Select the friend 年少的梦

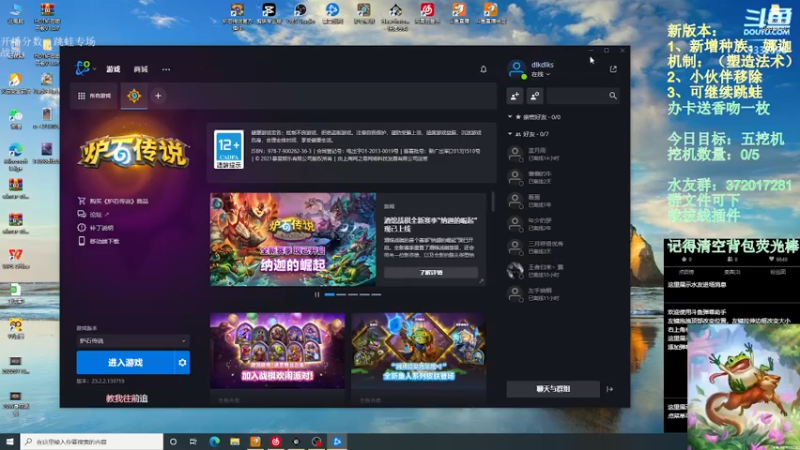tap(561, 224)
